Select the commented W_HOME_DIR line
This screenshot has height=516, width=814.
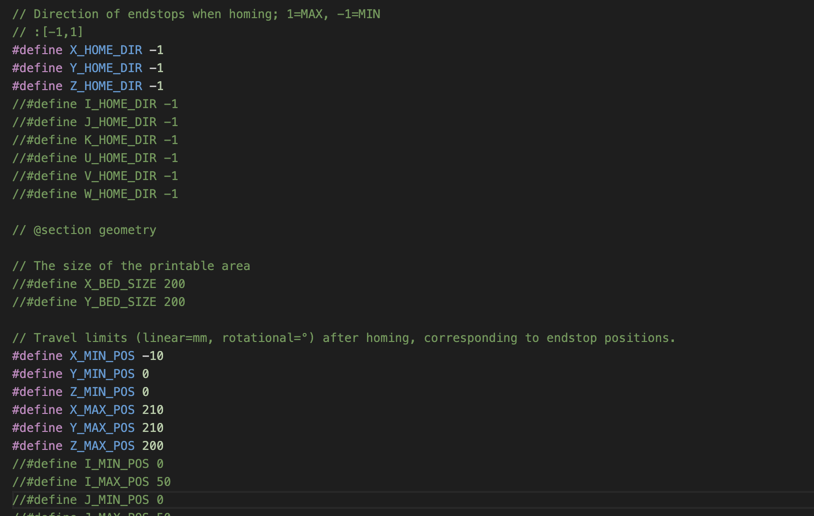[x=95, y=194]
